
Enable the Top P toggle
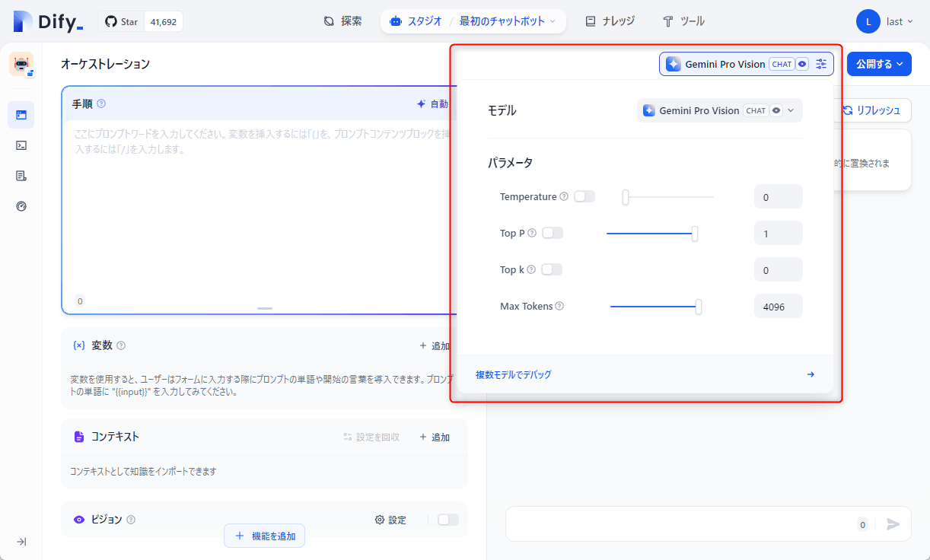tap(553, 233)
